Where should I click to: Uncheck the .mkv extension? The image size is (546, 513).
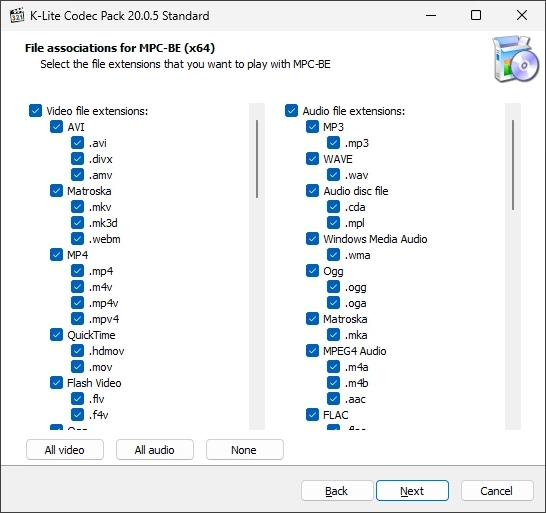[77, 207]
